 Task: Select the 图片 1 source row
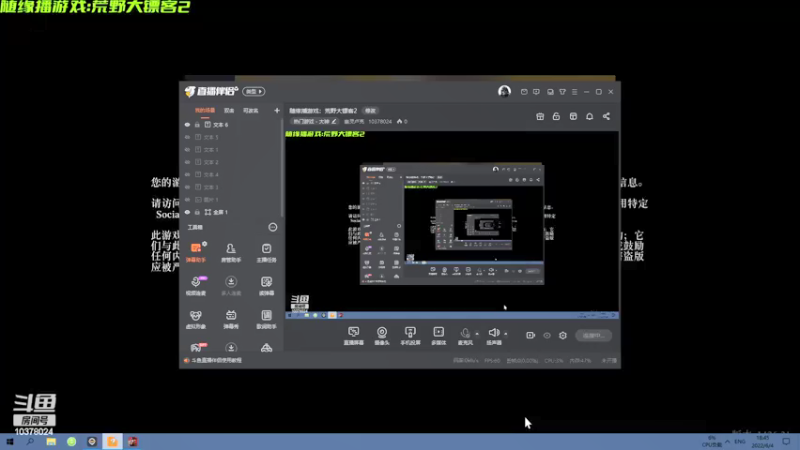click(231, 199)
